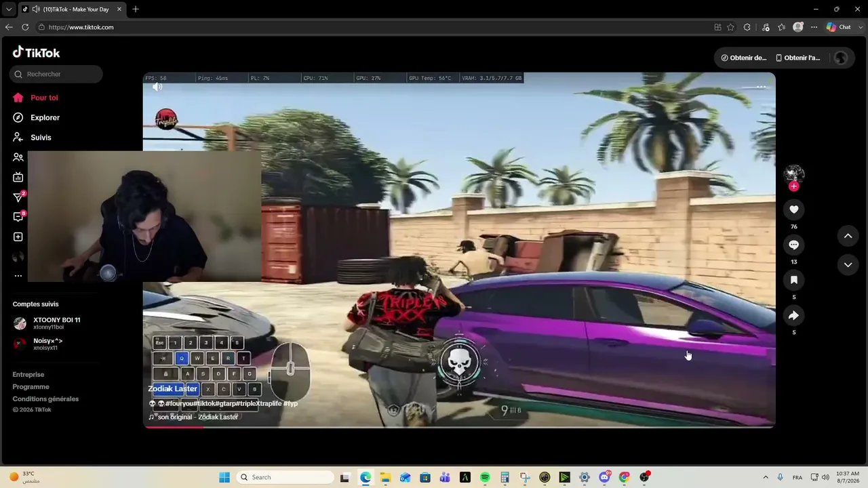The image size is (868, 488).
Task: Show hidden system tray icons
Action: tap(766, 477)
